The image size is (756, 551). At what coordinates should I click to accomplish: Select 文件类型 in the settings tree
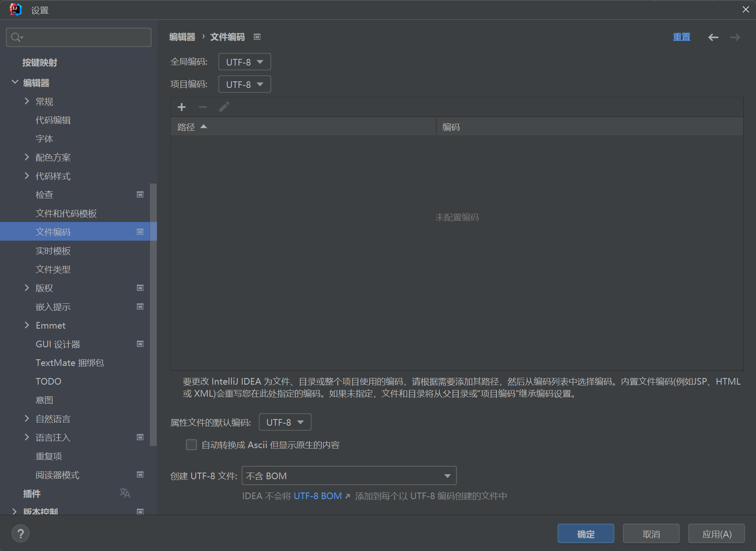(x=53, y=269)
